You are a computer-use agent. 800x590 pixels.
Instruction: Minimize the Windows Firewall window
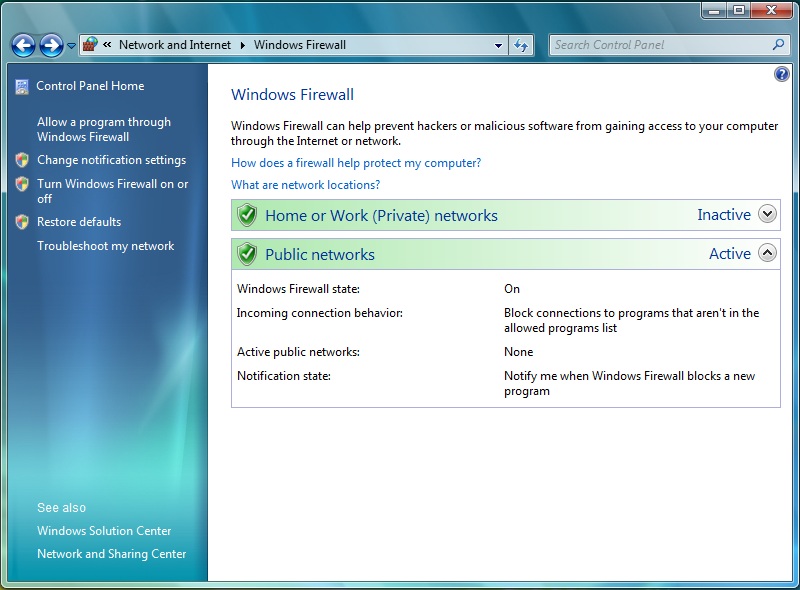[x=714, y=11]
